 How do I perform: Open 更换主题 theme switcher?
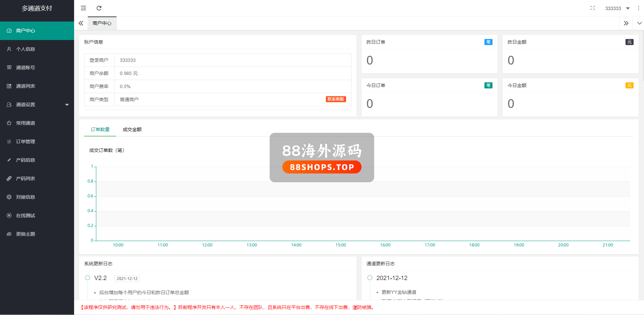coord(26,234)
